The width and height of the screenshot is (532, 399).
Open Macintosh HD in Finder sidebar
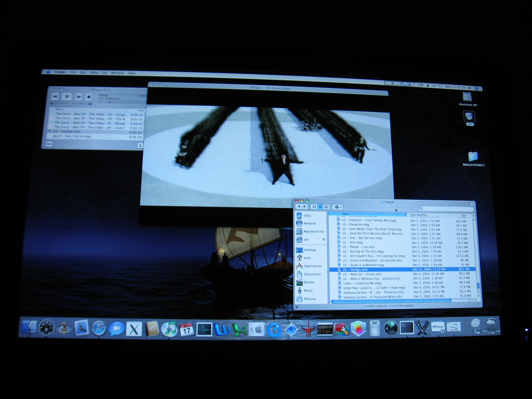[310, 231]
